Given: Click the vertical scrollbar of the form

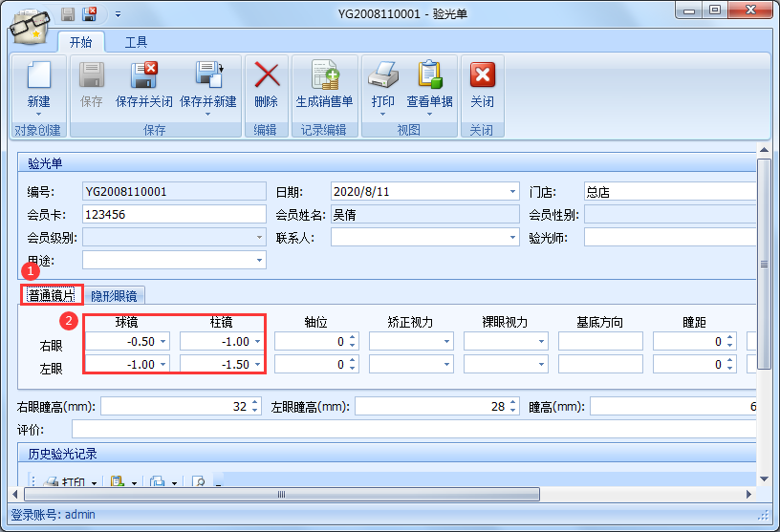Looking at the screenshot, I should pyautogui.click(x=764, y=265).
